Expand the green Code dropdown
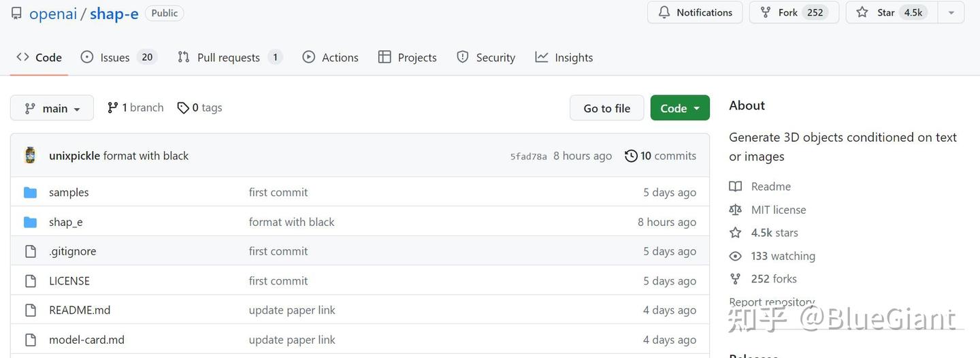Screen dimensions: 980x358 click(x=680, y=108)
